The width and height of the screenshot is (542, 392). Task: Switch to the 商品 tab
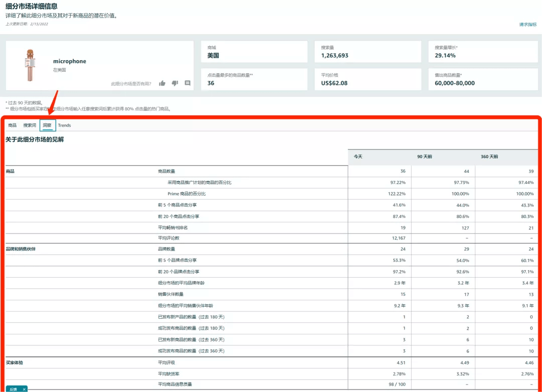click(x=12, y=125)
